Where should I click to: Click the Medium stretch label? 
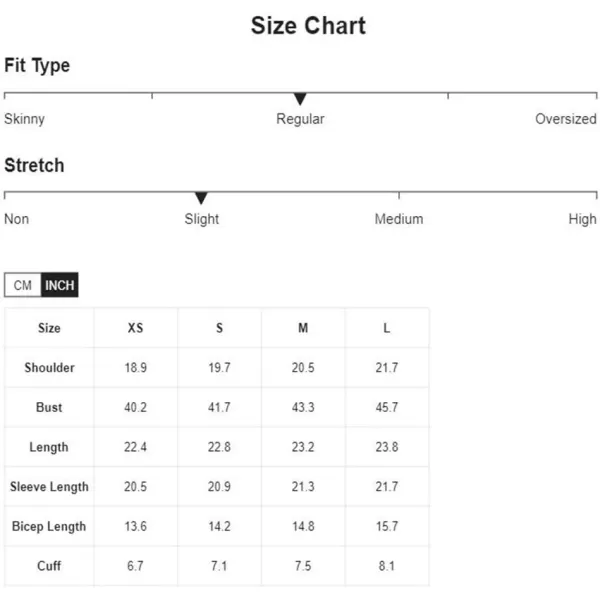(399, 219)
